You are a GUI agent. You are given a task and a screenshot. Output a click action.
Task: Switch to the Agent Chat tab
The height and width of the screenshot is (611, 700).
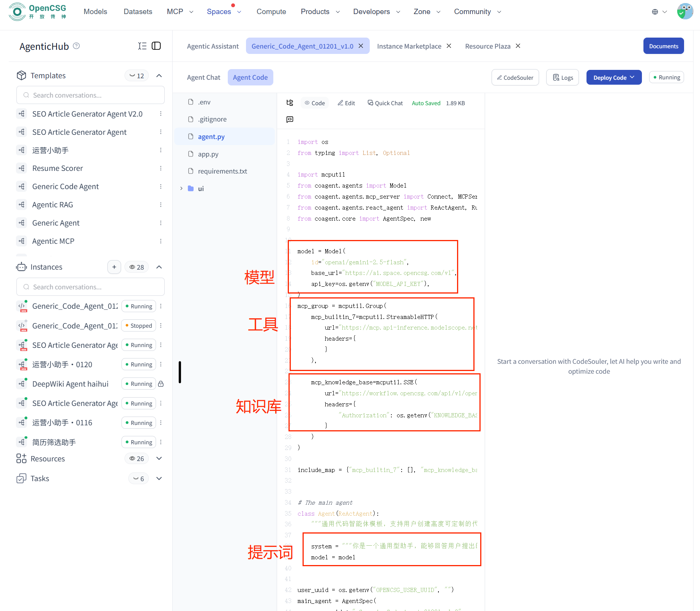203,77
